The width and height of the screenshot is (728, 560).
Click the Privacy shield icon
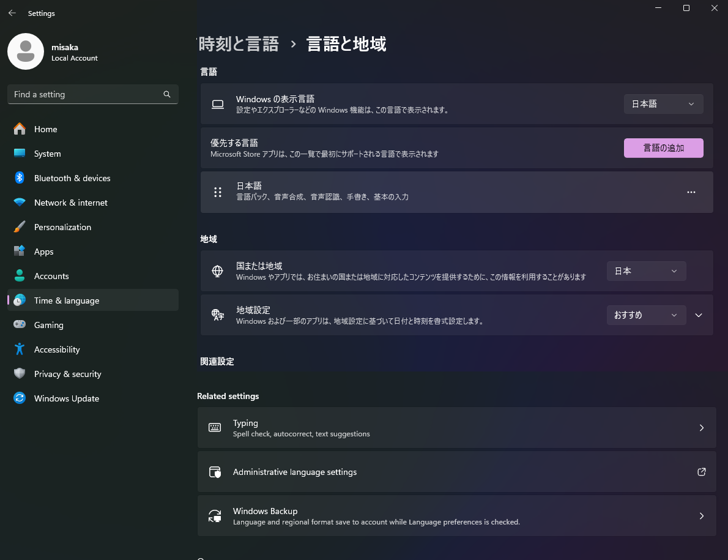[x=20, y=374]
